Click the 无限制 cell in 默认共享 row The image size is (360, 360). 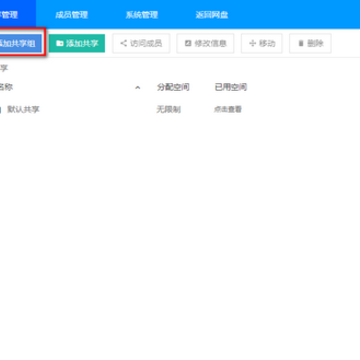169,109
